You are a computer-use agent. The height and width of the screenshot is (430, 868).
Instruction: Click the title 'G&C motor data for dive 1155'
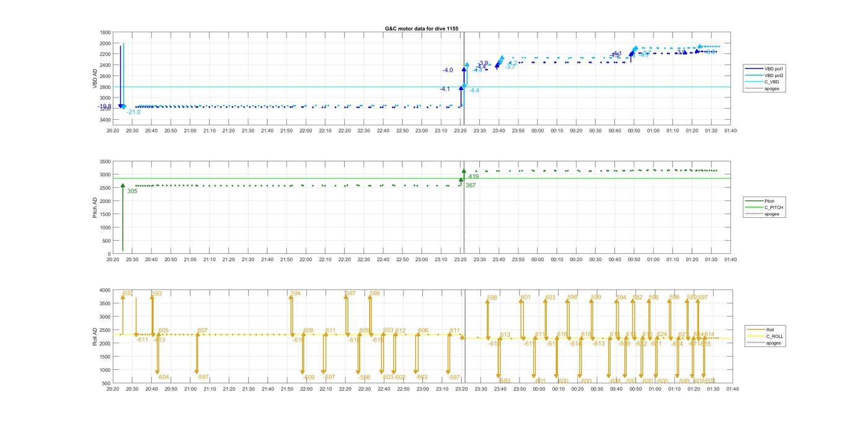click(422, 29)
